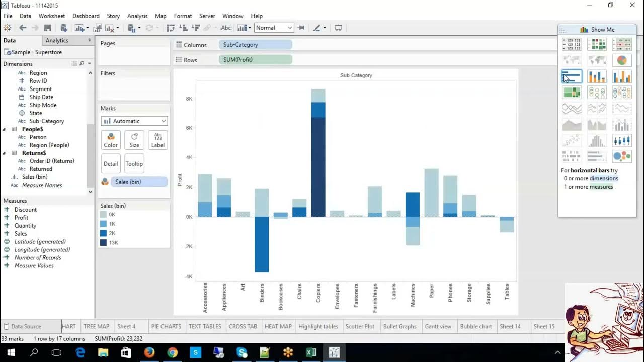Choose the pie chart in Show Me
The width and height of the screenshot is (644, 362).
tap(622, 60)
